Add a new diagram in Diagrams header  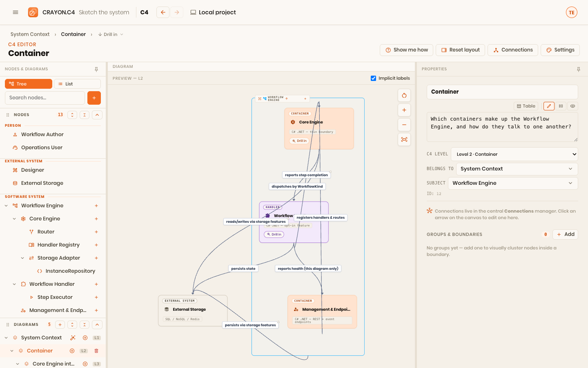click(60, 325)
